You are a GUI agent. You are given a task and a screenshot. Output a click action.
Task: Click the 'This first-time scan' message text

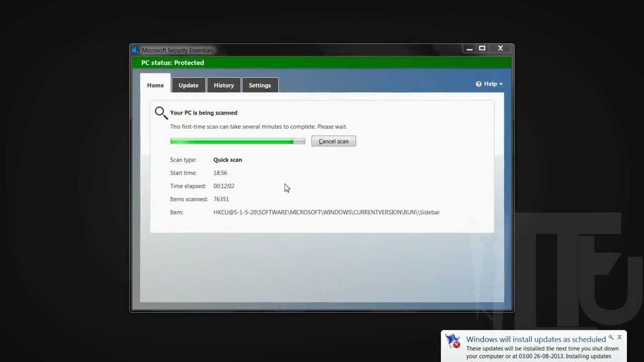(259, 127)
